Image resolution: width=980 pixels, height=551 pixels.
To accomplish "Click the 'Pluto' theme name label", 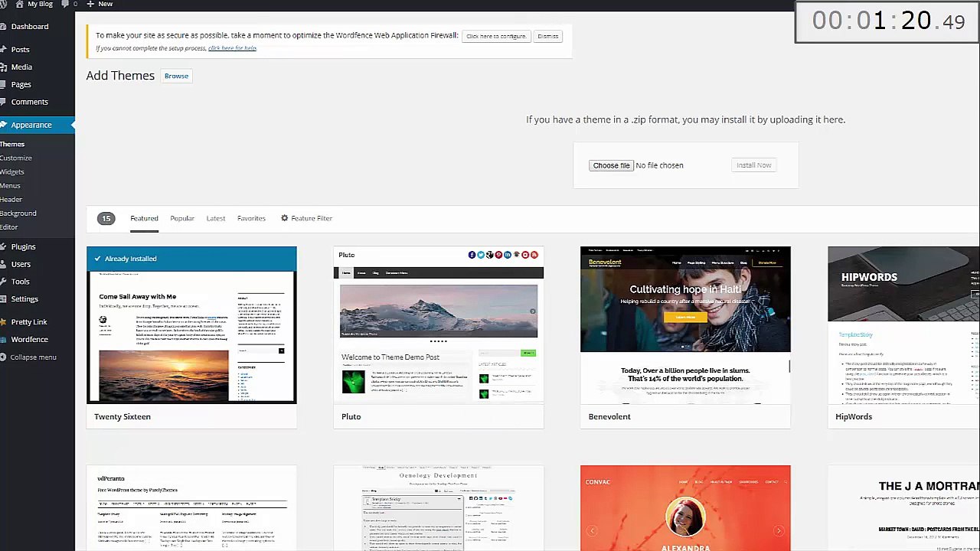I will point(351,416).
